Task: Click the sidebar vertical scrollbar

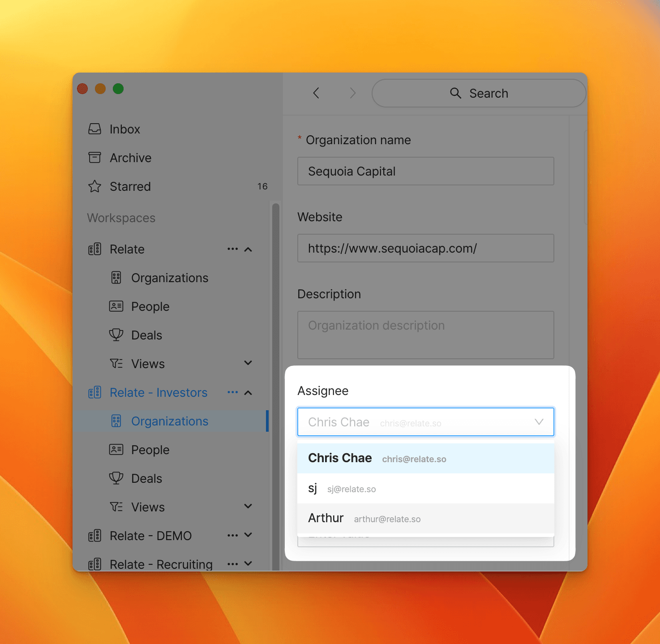Action: tap(275, 386)
